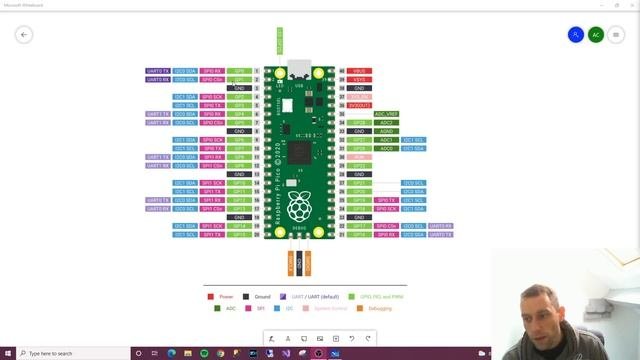Click the micro USB connector on board
The image size is (640, 360).
pyautogui.click(x=299, y=69)
